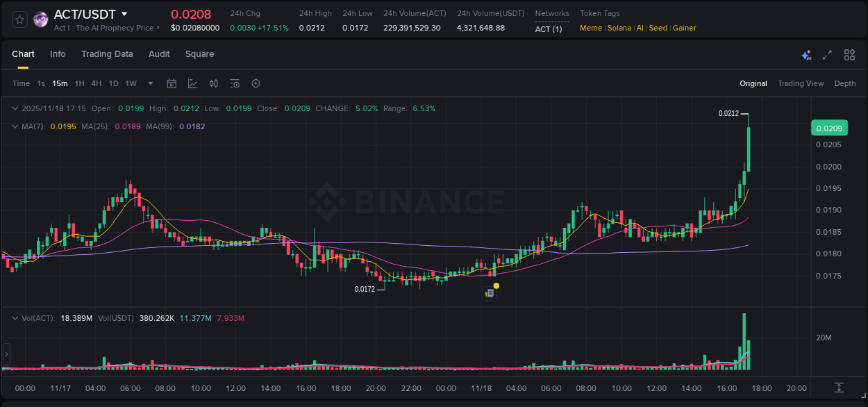This screenshot has height=407, width=868.
Task: Click the fullscreen expand icon above the chart
Action: 827,55
